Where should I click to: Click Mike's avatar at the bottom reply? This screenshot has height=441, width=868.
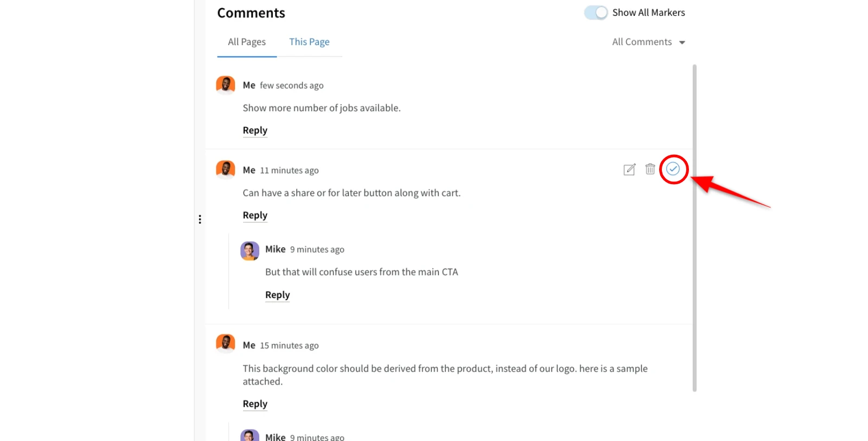coord(250,434)
